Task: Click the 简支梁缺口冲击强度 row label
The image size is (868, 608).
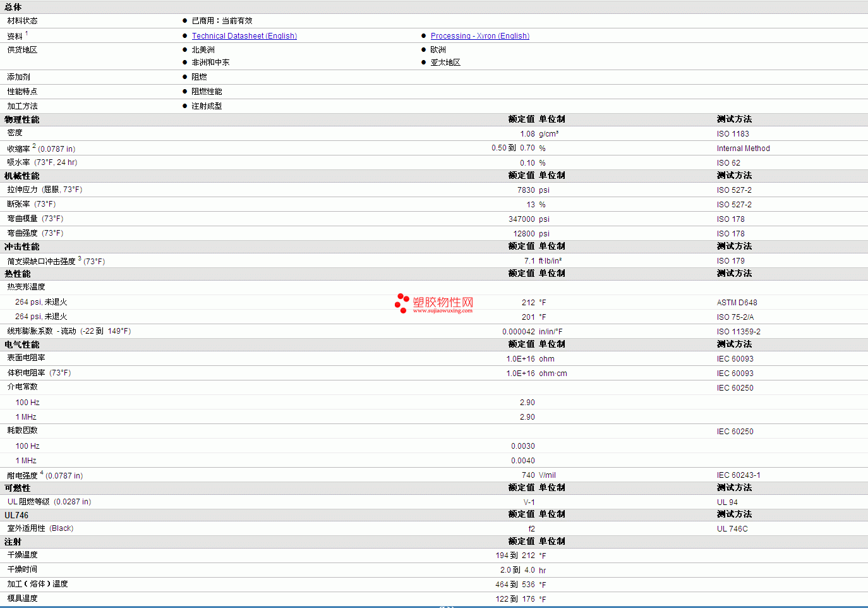Action: point(56,261)
